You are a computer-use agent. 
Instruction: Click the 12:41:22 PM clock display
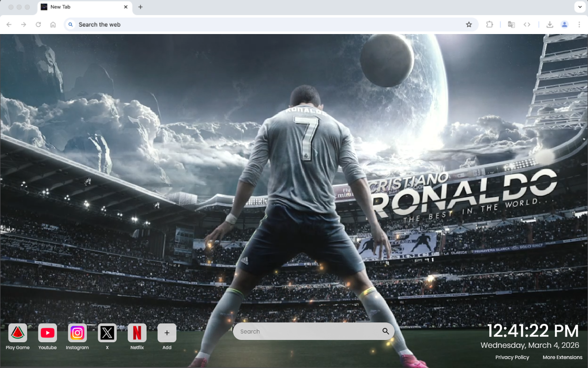coord(533,331)
